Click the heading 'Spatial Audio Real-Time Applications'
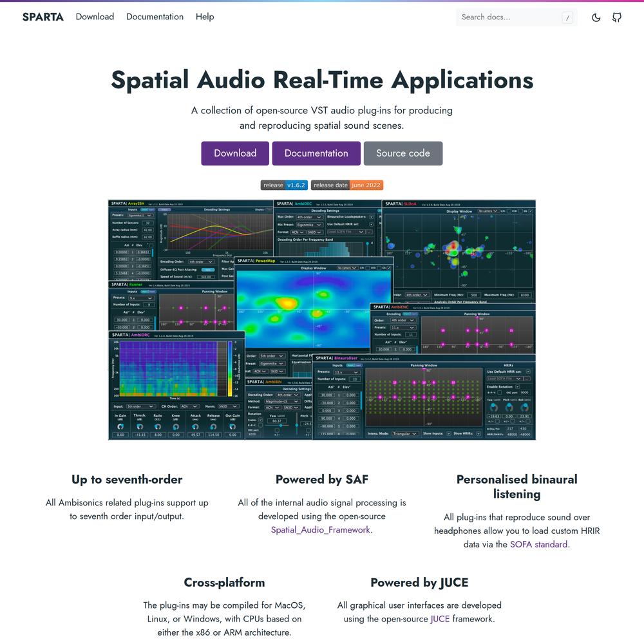Screen dimensions: 644x644 pos(322,80)
